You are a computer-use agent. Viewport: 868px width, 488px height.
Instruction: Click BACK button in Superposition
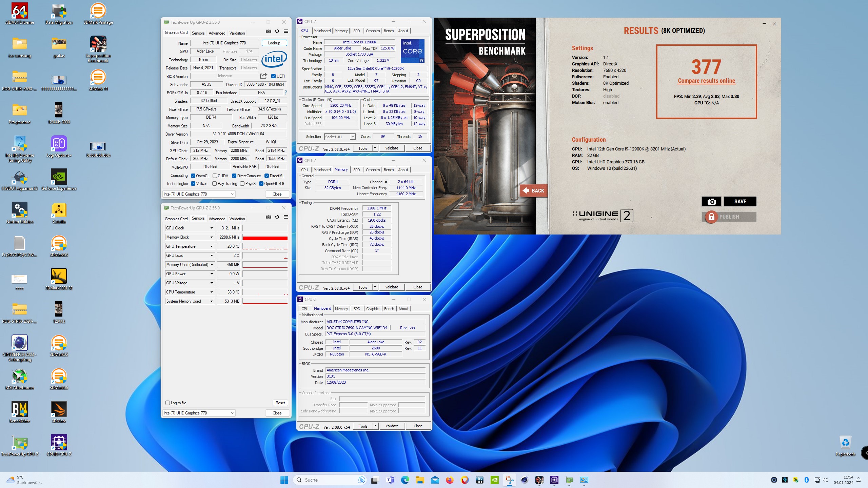coord(534,190)
